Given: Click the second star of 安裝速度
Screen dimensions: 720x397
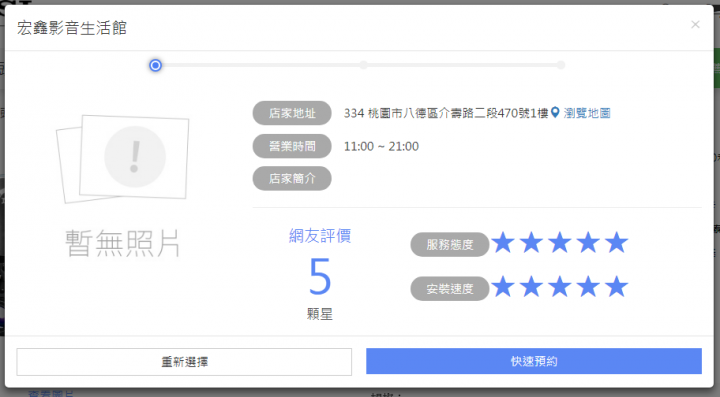Looking at the screenshot, I should [x=532, y=286].
